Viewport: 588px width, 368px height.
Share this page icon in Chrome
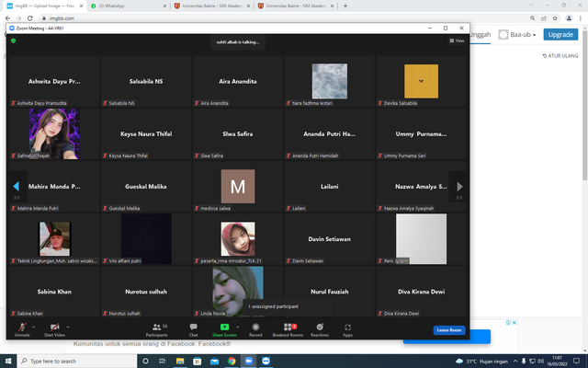[544, 18]
